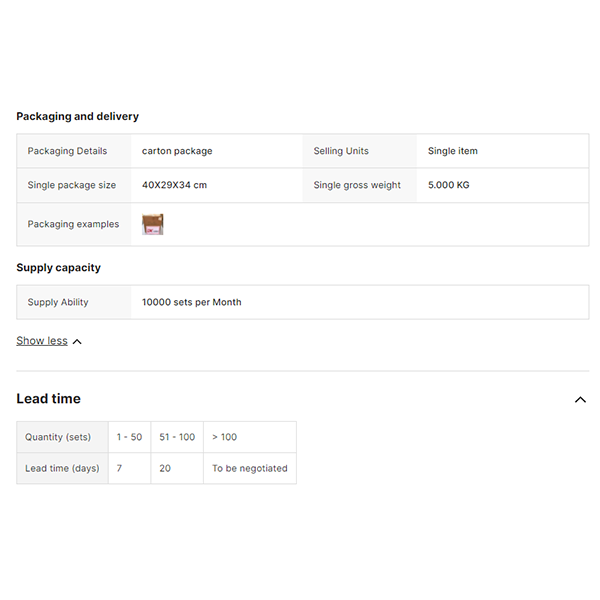Open the Packaging examples thumbnail image
The image size is (600, 600).
[x=153, y=224]
